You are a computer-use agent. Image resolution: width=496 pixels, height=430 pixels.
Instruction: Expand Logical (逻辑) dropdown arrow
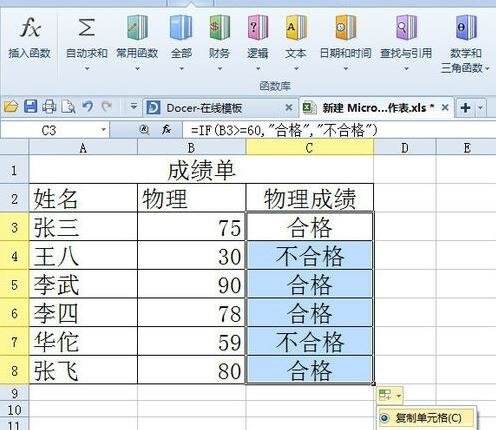(x=258, y=69)
